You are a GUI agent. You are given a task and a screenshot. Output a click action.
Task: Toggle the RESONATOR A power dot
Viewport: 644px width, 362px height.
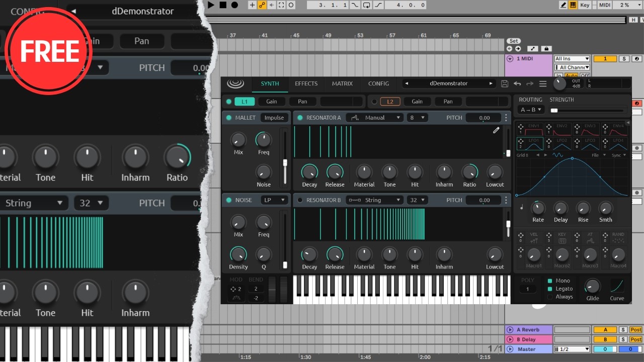[x=300, y=118]
